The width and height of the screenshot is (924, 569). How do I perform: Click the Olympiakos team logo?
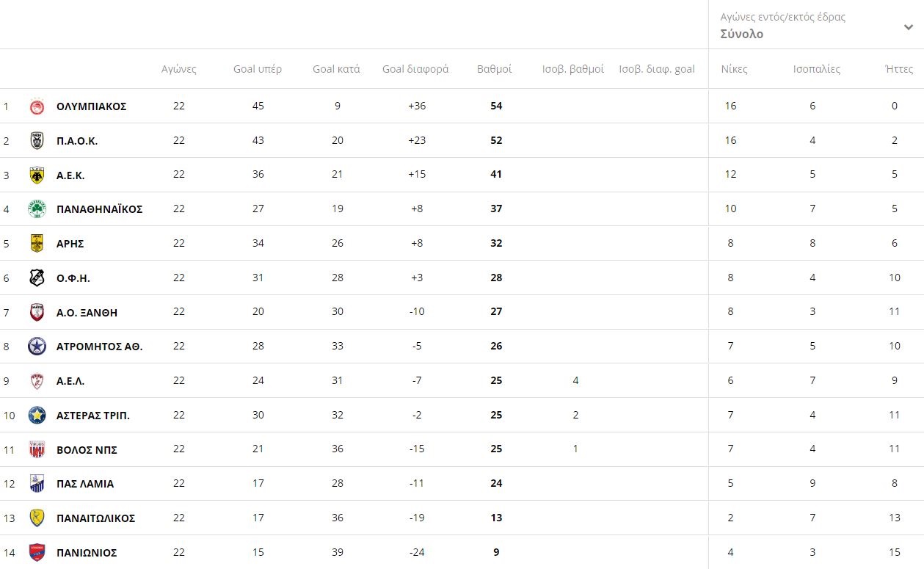coord(37,106)
